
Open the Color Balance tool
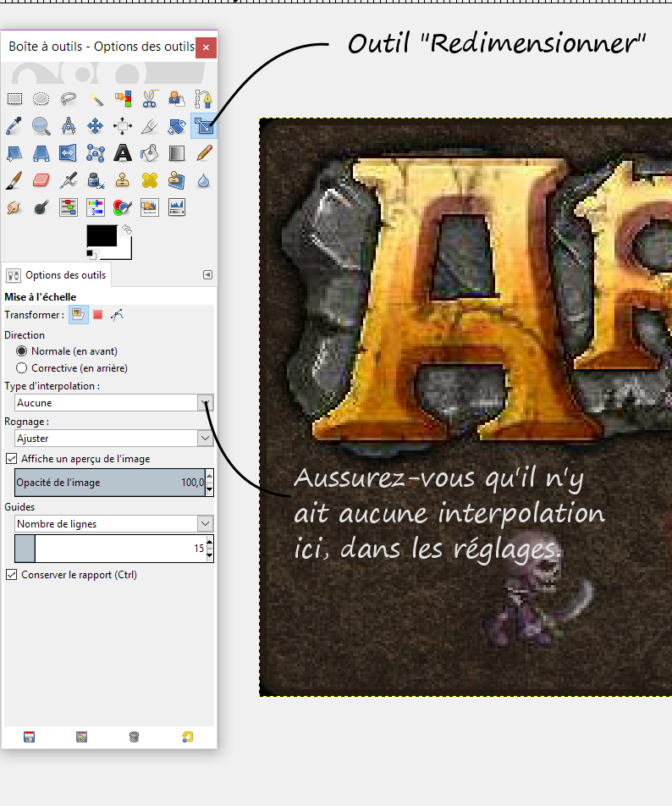69,207
